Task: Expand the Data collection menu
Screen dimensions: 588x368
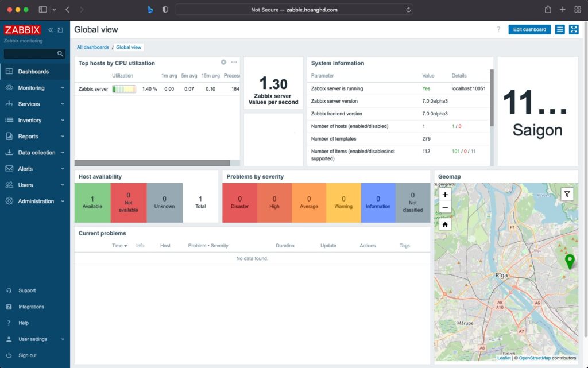Action: 35,153
